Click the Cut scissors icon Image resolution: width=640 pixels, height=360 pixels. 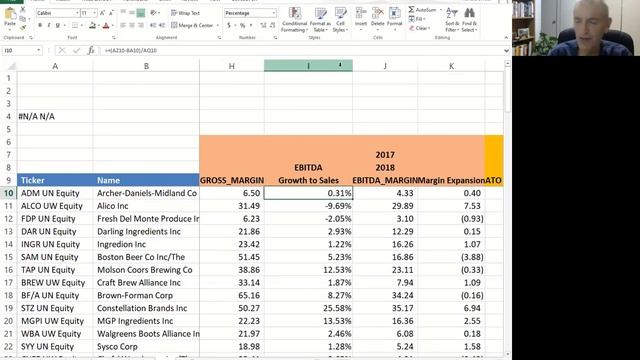tap(23, 10)
